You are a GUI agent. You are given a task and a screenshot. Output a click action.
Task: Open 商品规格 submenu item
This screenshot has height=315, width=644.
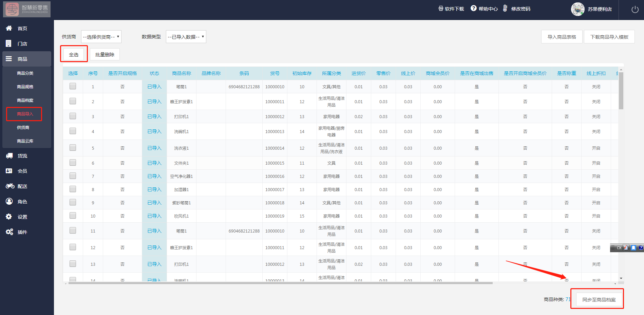point(25,87)
